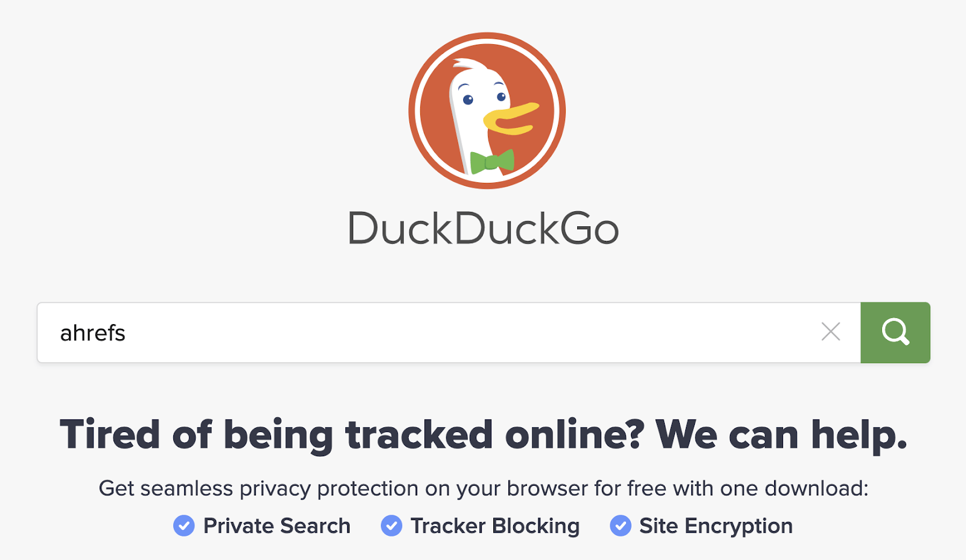
Task: Click the Site Encryption label
Action: point(716,526)
